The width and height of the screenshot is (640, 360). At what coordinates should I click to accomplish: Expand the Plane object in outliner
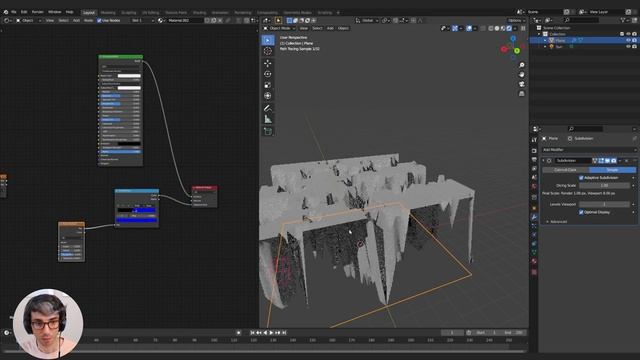(x=545, y=40)
